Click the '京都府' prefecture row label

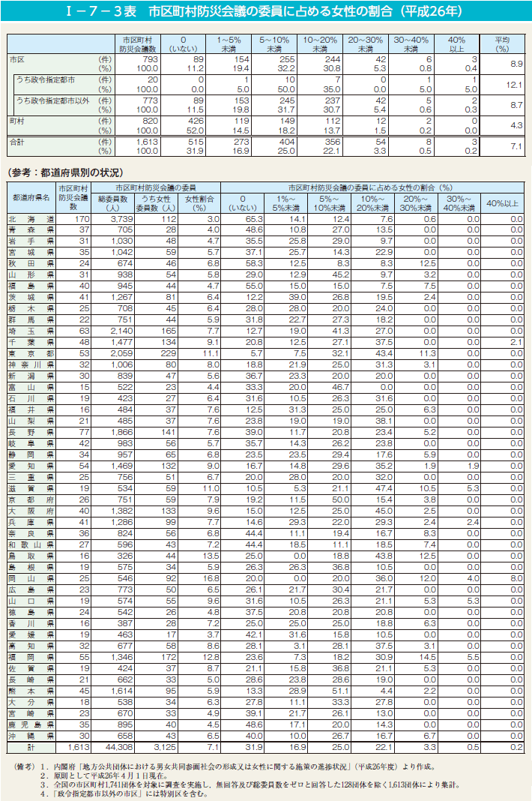[31, 499]
